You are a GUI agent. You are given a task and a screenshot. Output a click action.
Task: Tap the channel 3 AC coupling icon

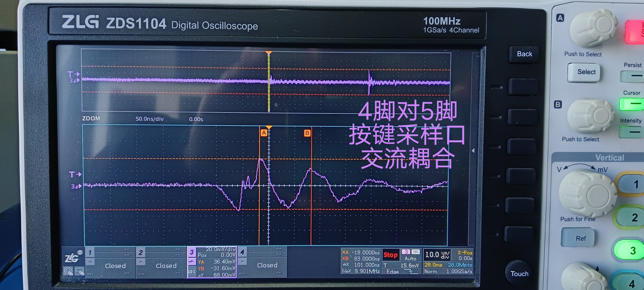(191, 261)
